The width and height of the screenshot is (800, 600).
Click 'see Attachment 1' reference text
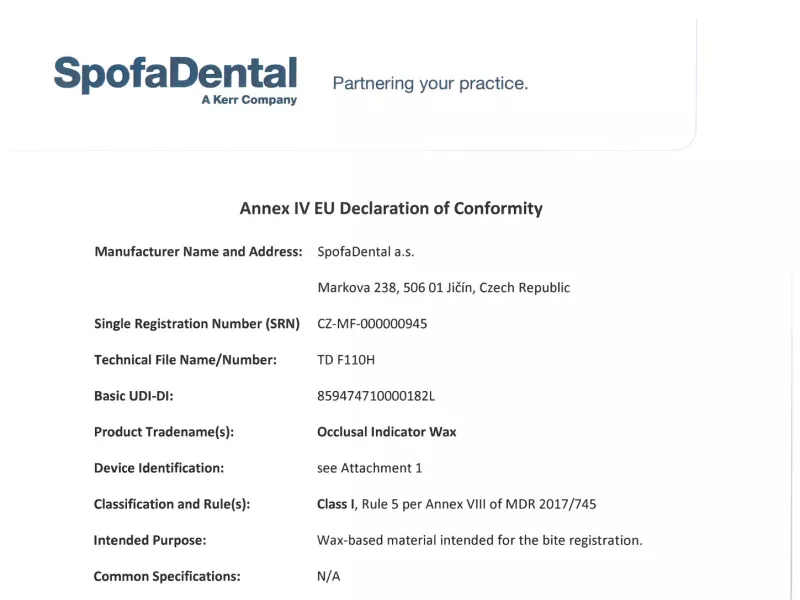click(x=369, y=467)
